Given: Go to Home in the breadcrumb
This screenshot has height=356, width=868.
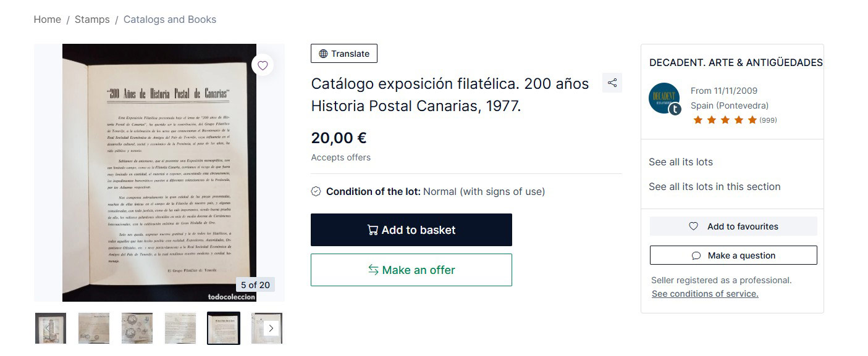Looking at the screenshot, I should (48, 20).
